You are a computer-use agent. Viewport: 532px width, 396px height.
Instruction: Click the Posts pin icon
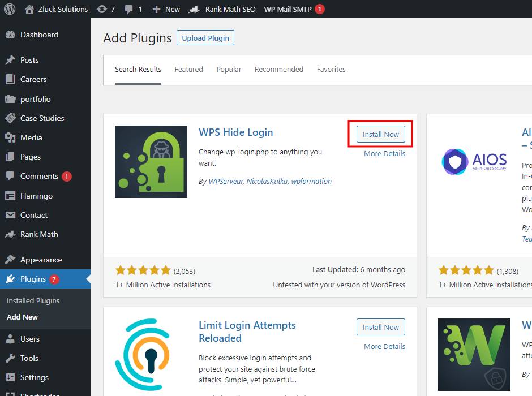11,60
